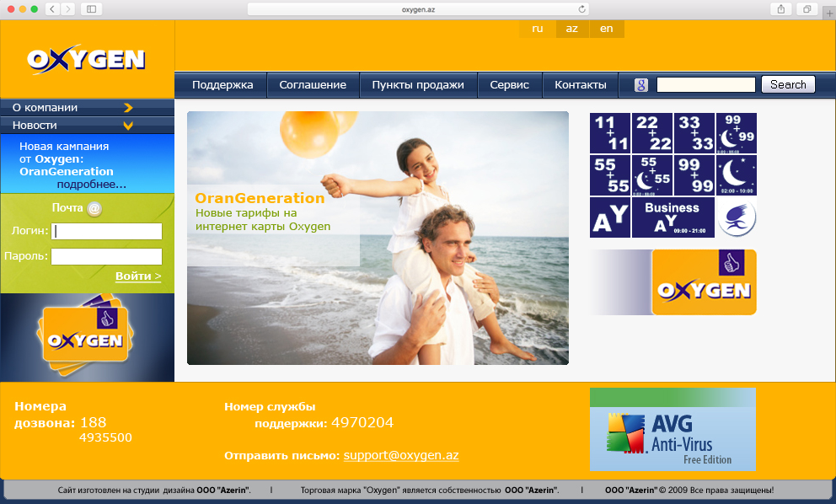
Task: Open the Контакты menu item
Action: pos(580,85)
